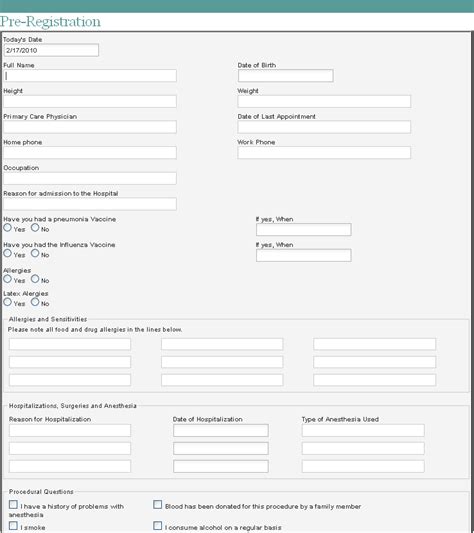Click Reason for admission to the Hospital field

(90, 204)
